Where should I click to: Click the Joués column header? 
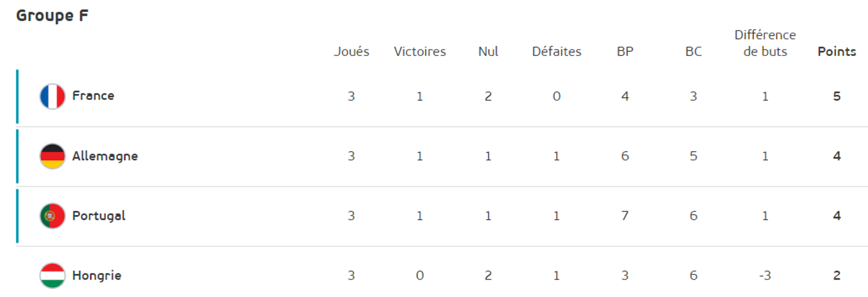pos(351,52)
